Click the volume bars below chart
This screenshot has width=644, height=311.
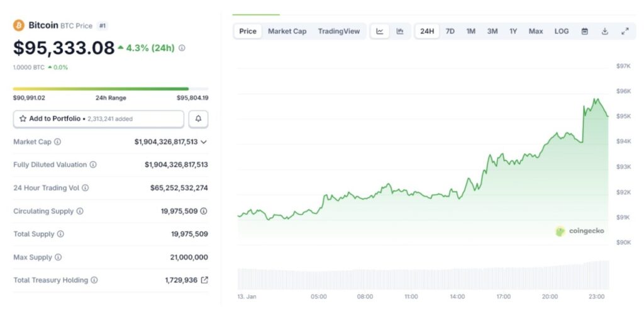point(423,279)
